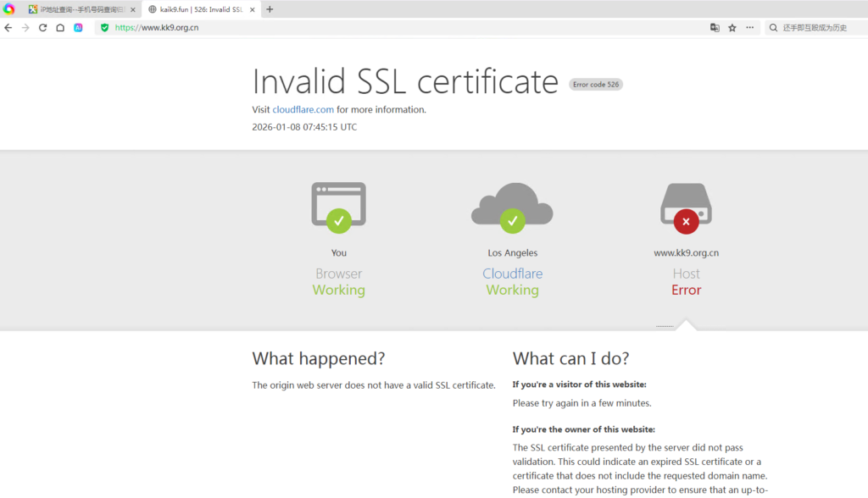Click the forward navigation arrow
Image resolution: width=868 pixels, height=498 pixels.
(x=25, y=28)
